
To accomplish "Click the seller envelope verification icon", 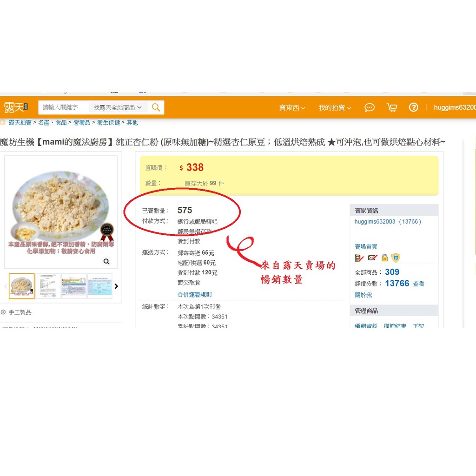I will click(x=372, y=258).
